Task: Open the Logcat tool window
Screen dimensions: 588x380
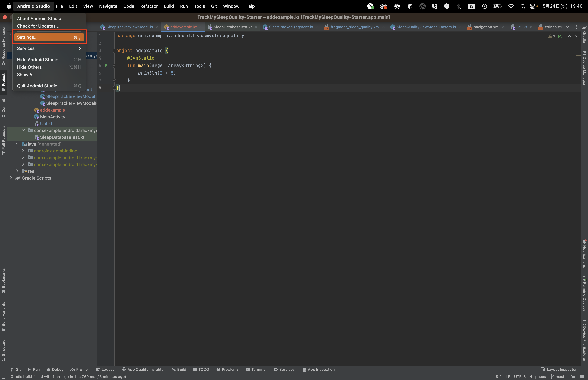Action: point(105,369)
